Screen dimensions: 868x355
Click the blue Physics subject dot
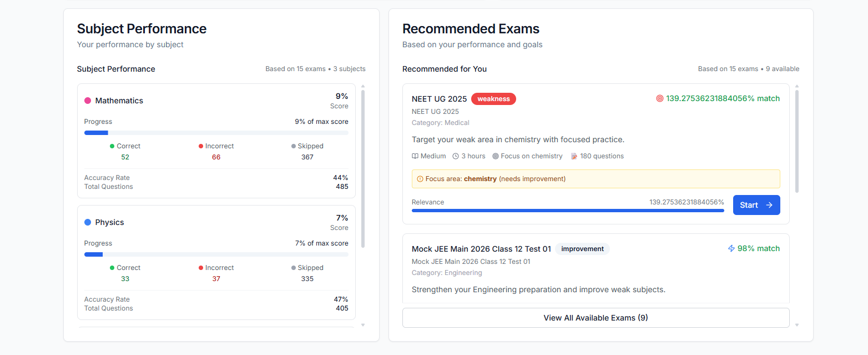[88, 222]
